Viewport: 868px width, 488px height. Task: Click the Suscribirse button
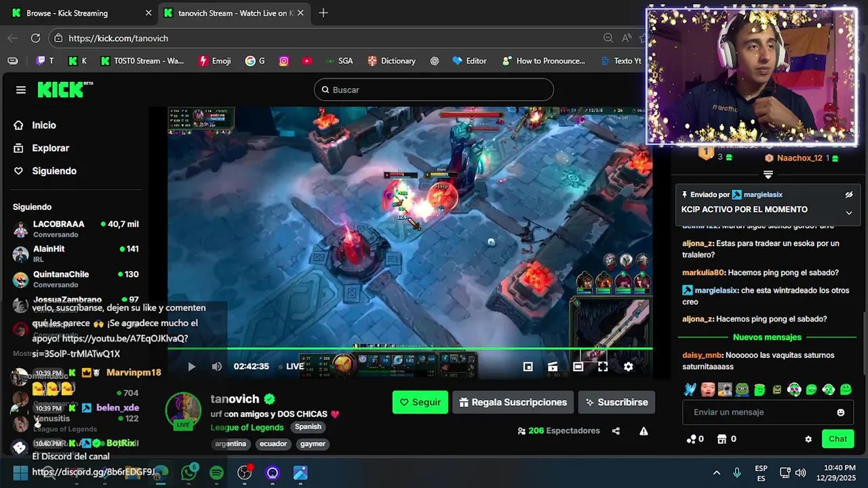pyautogui.click(x=616, y=402)
